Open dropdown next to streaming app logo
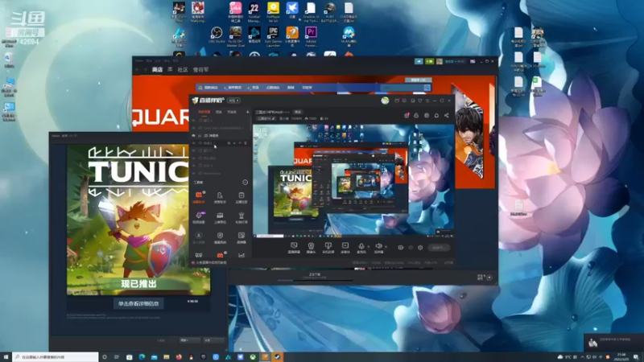Screen dimensions: 644x362 tap(233, 101)
